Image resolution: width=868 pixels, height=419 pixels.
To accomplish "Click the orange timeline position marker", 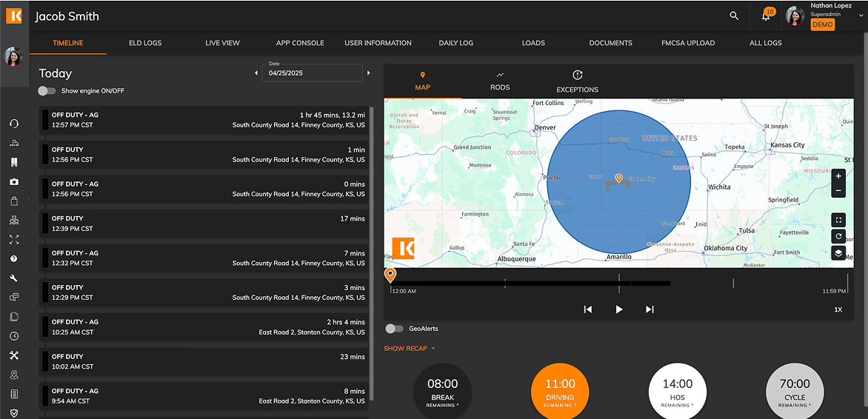I will coord(390,275).
